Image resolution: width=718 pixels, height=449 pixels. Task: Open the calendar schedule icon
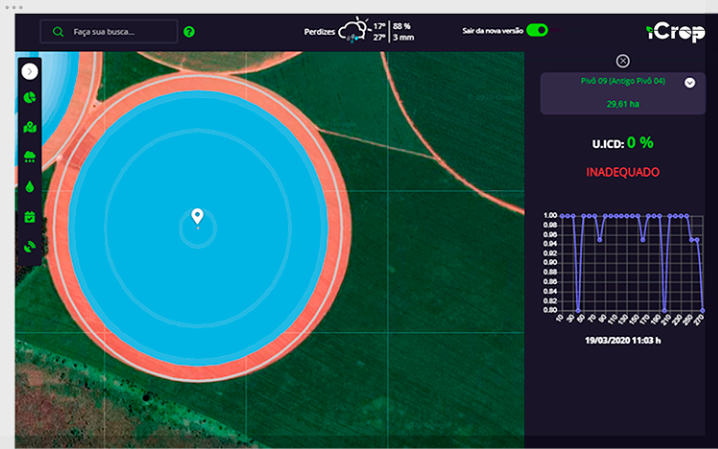pos(30,216)
